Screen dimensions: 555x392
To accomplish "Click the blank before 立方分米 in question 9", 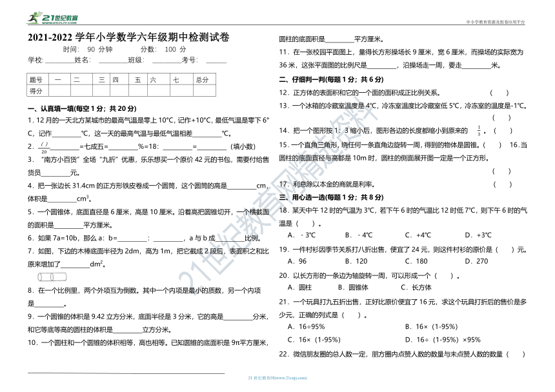I will 127,330.
